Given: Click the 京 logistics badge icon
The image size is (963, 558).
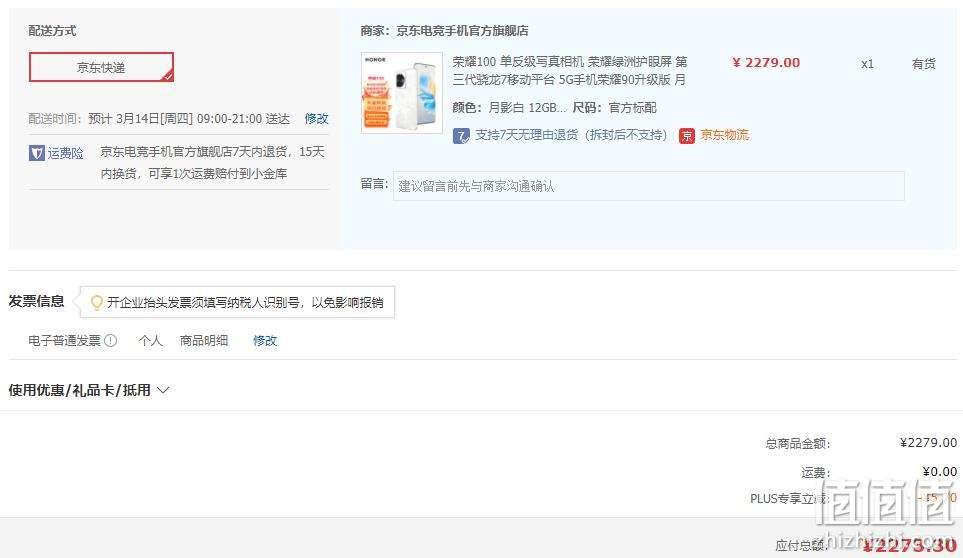Looking at the screenshot, I should pos(686,136).
